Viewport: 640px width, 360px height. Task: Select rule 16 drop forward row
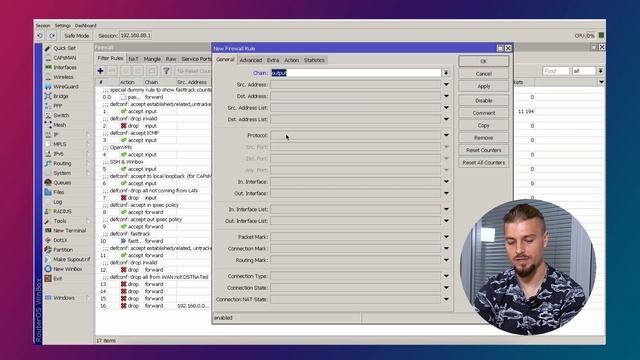coord(154,306)
